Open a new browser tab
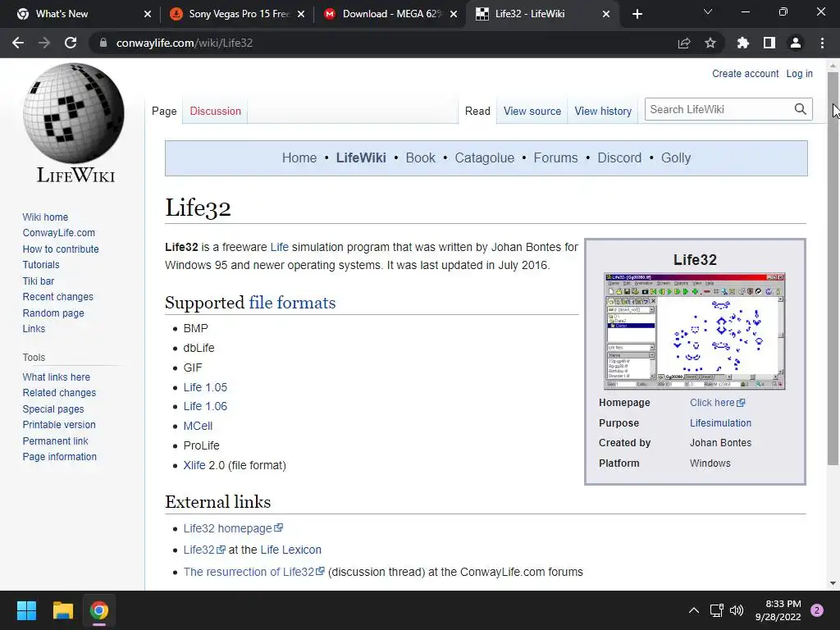 coord(637,14)
